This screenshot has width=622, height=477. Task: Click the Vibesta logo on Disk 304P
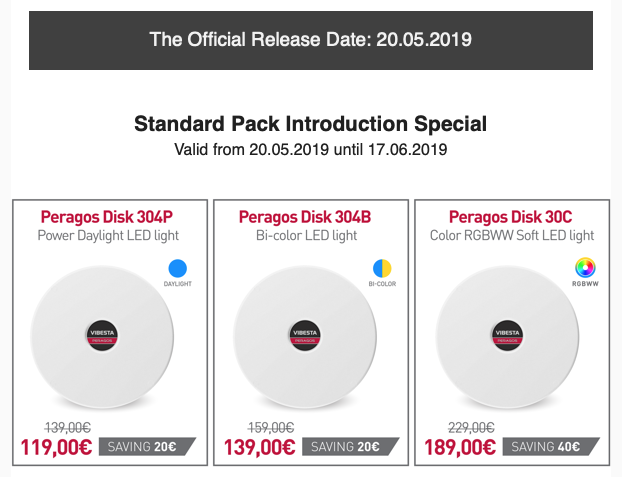point(108,335)
